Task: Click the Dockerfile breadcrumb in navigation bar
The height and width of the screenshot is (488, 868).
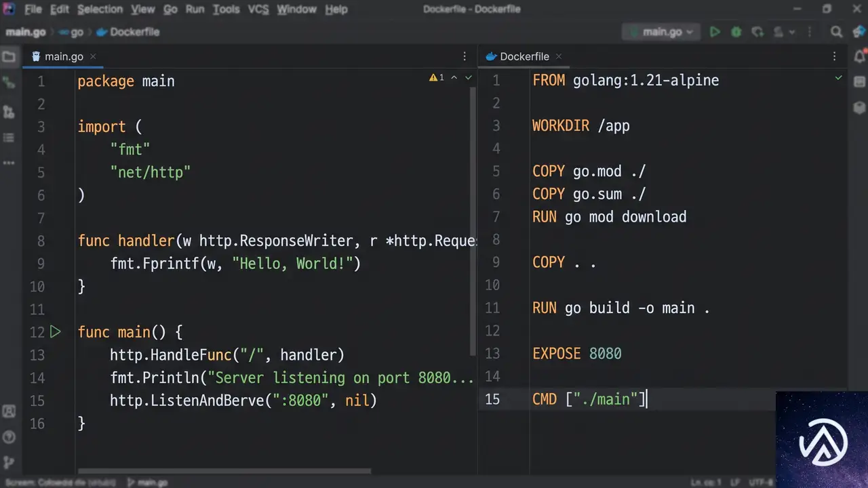Action: click(x=127, y=32)
